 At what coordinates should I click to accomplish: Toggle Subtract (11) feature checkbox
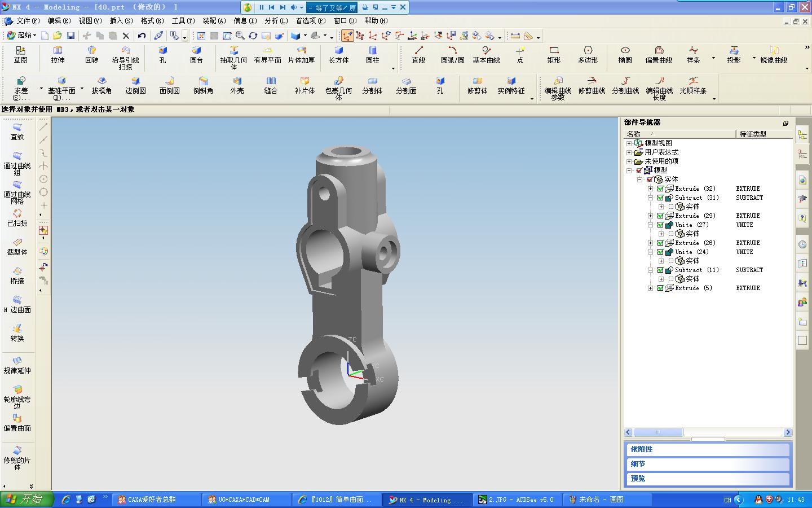tap(660, 270)
